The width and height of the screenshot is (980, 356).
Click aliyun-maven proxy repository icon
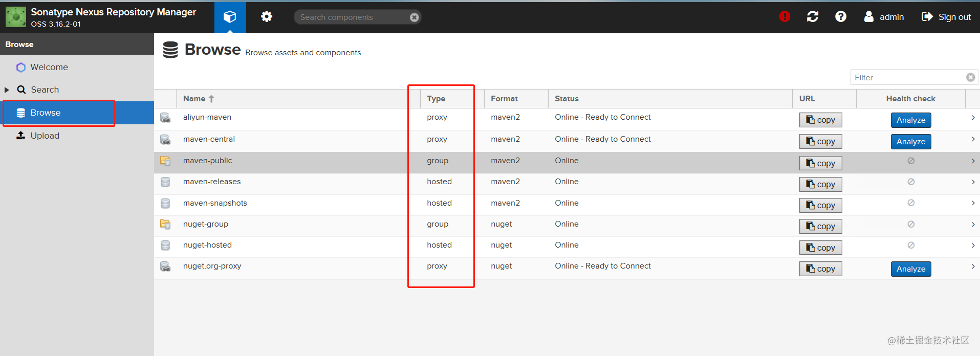[x=165, y=118]
